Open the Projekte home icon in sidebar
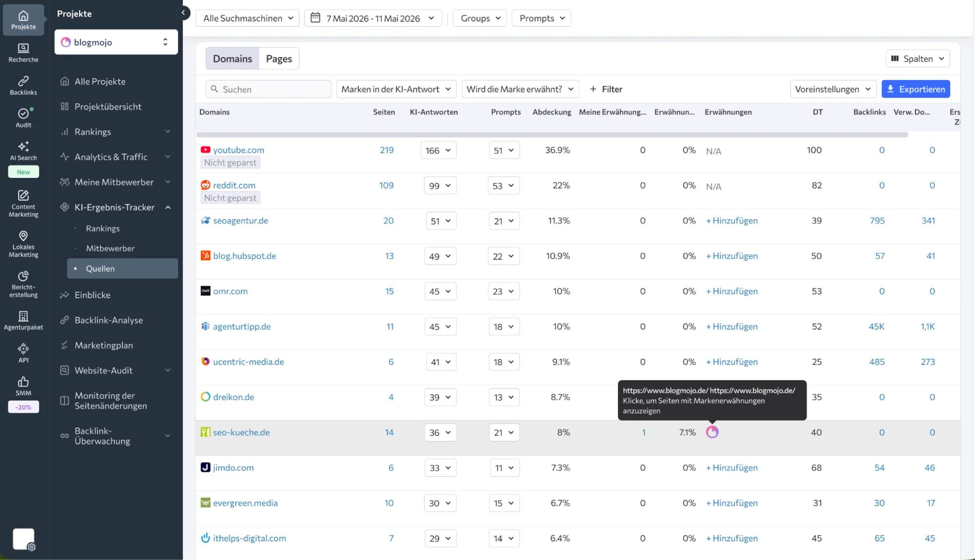The image size is (975, 560). tap(23, 16)
